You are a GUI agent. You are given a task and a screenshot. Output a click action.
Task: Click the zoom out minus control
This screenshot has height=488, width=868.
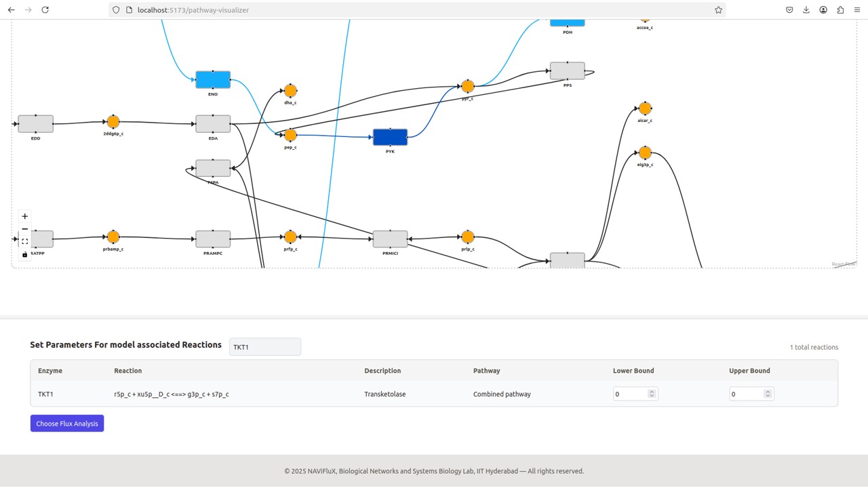pyautogui.click(x=25, y=229)
